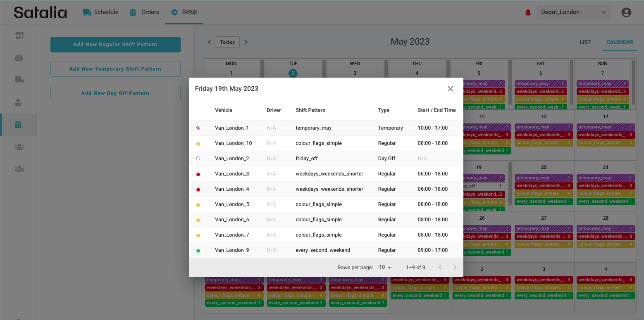Image resolution: width=644 pixels, height=320 pixels.
Task: Click the red dot for Van_London_3
Action: coord(198,174)
